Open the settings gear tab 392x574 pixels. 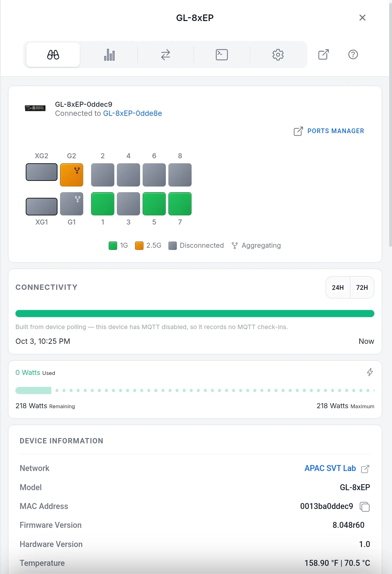coord(278,55)
